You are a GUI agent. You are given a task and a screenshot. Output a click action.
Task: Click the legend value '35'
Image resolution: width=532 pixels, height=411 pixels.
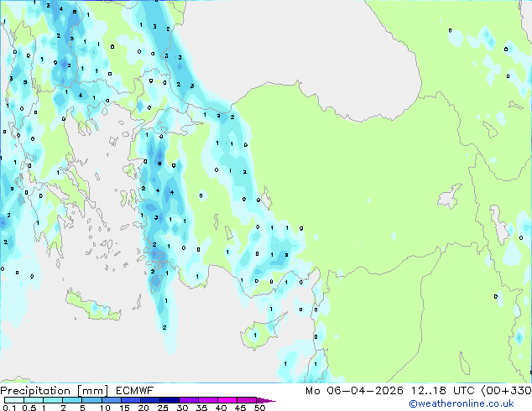(x=201, y=408)
